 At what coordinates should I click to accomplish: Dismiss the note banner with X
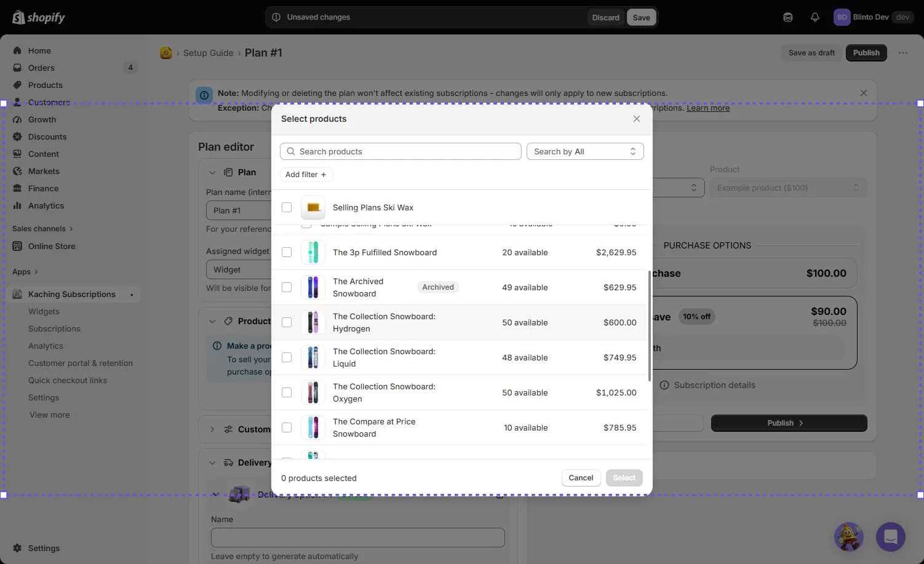[x=864, y=93]
